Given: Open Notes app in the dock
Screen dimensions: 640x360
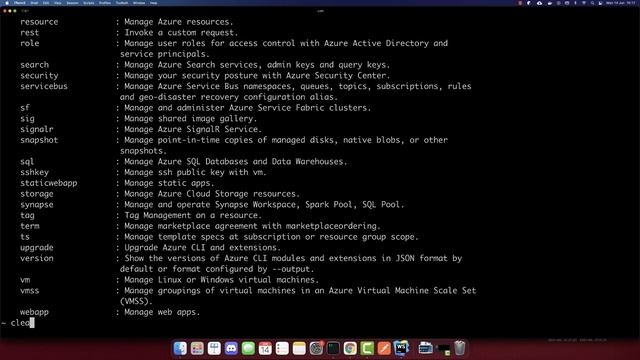Looking at the screenshot, I should pyautogui.click(x=299, y=348).
